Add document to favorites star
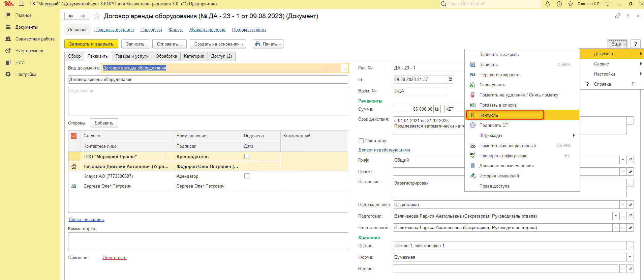The height and width of the screenshot is (280, 644). [x=97, y=16]
